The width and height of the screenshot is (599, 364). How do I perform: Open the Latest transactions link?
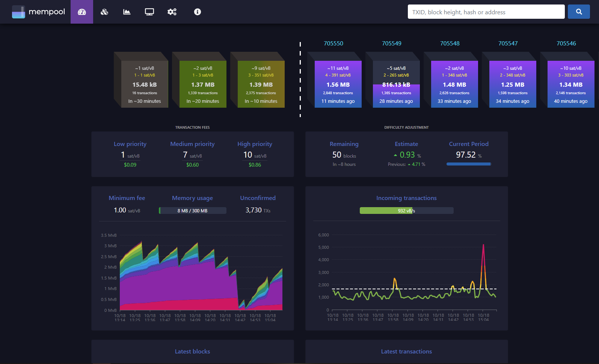click(x=406, y=352)
